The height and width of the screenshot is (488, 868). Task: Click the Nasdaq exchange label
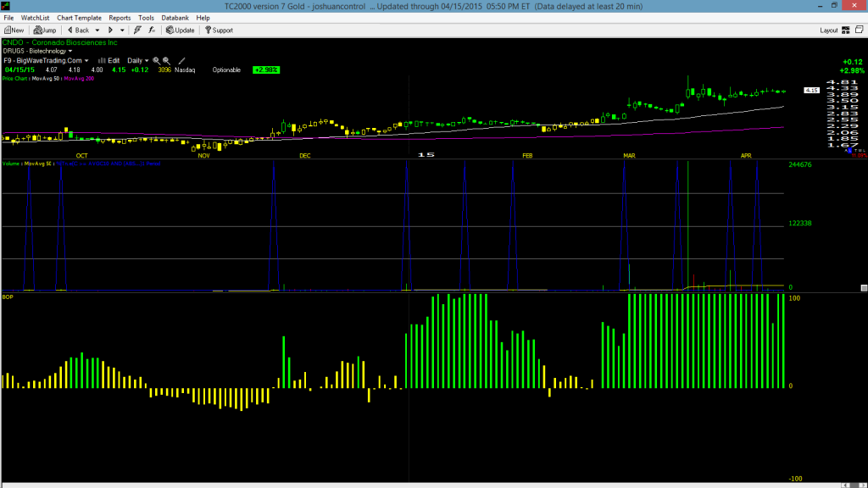pyautogui.click(x=185, y=70)
